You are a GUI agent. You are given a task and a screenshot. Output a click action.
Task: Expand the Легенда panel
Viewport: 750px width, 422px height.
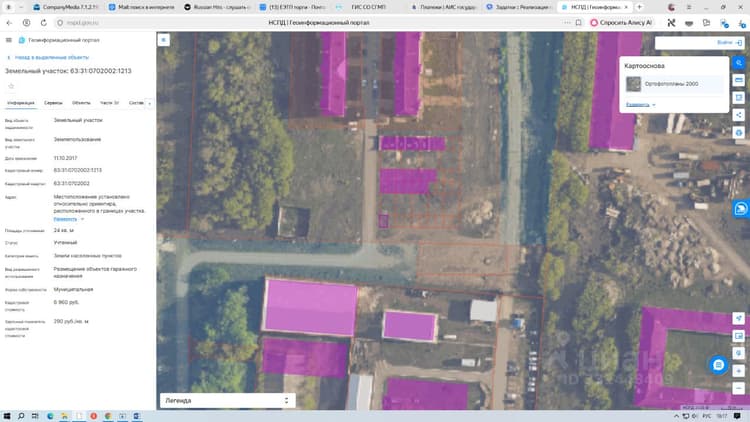pyautogui.click(x=228, y=400)
